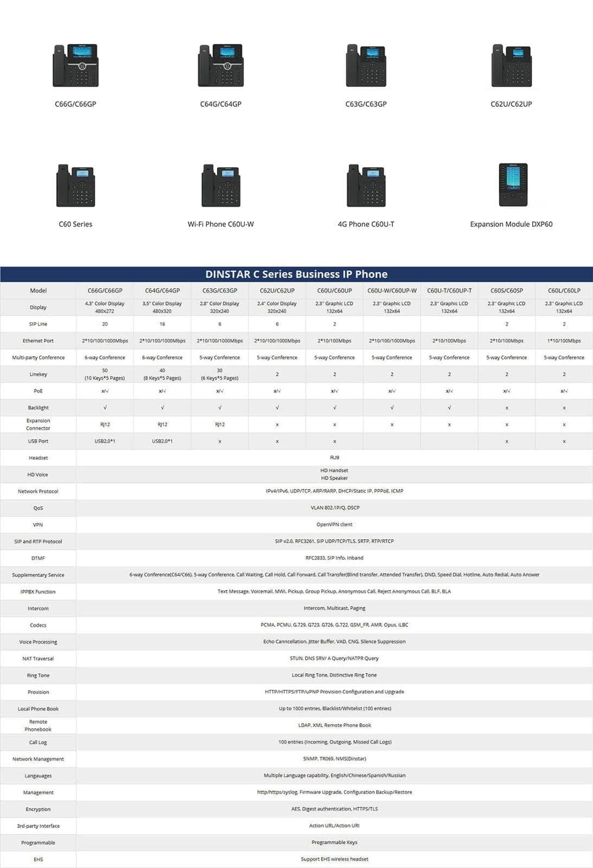593x868 pixels.
Task: Click the '4G Phone C60U-T' caption
Action: [x=366, y=224]
